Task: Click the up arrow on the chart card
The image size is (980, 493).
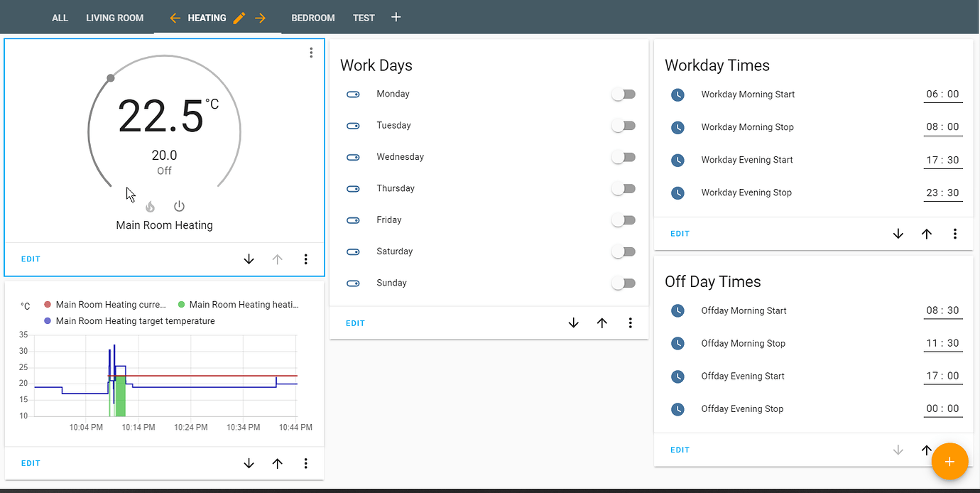Action: coord(277,462)
